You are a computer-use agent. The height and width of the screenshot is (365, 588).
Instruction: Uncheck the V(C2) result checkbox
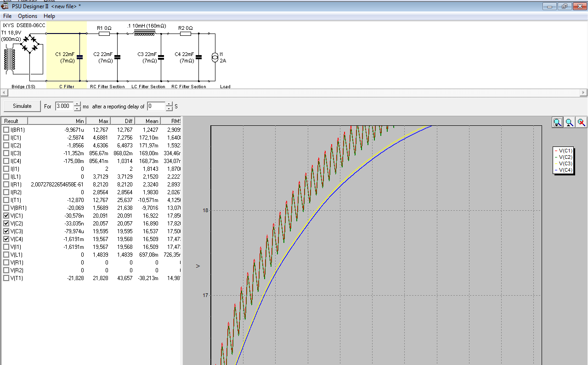point(6,224)
